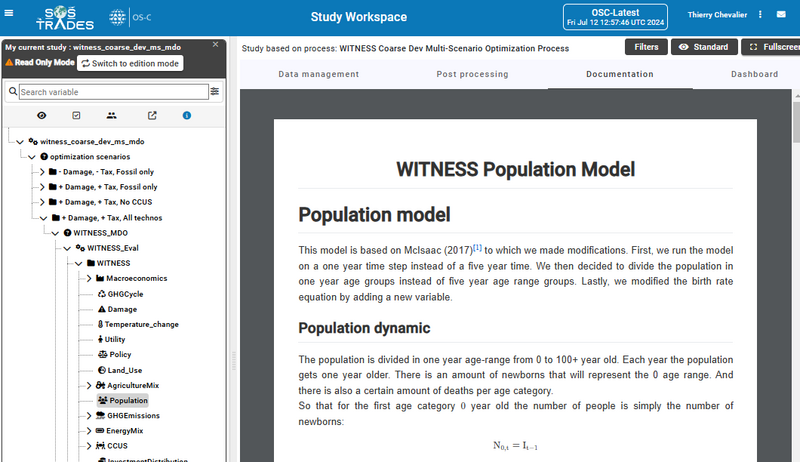Expand the GHGEmissions node chevron
The image size is (800, 462).
[x=89, y=416]
